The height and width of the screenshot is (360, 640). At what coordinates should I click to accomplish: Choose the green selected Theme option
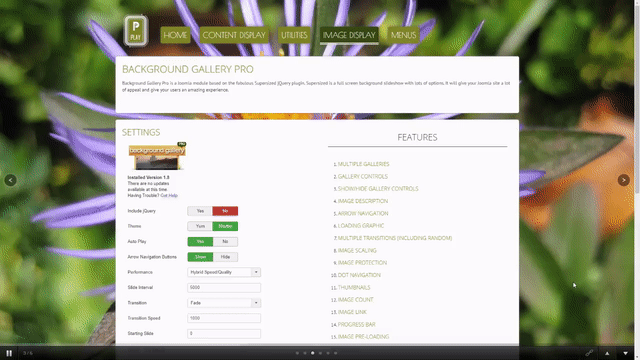[225, 226]
